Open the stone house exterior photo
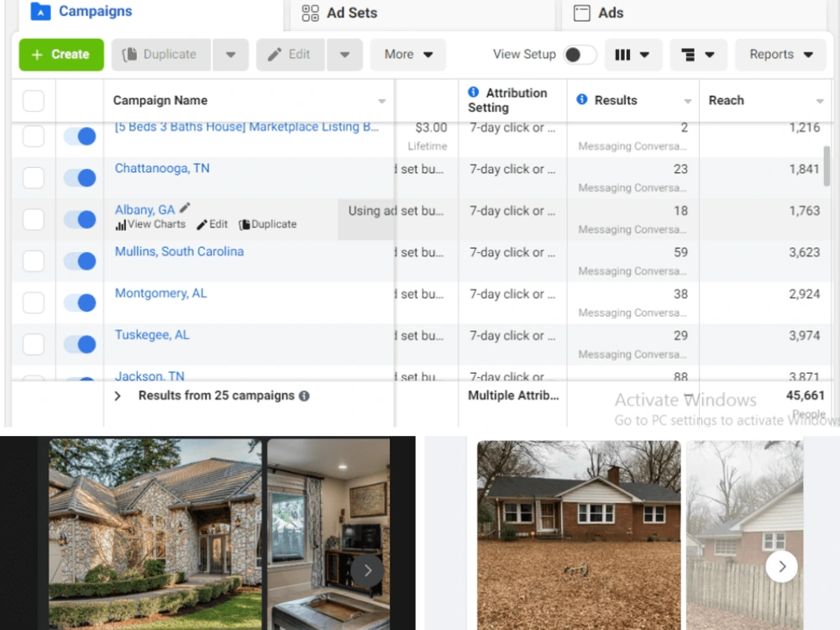The image size is (840, 630). coord(155,534)
